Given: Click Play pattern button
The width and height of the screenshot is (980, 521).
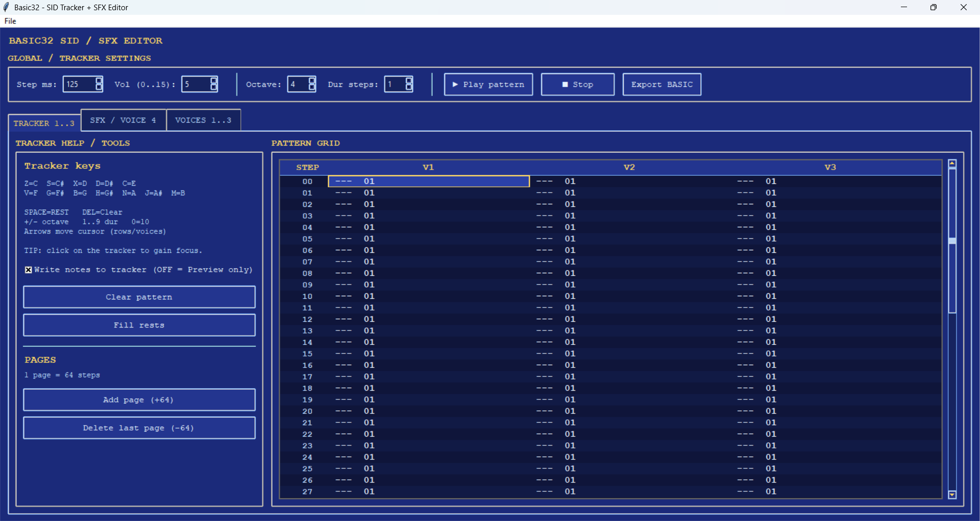Looking at the screenshot, I should coord(488,84).
